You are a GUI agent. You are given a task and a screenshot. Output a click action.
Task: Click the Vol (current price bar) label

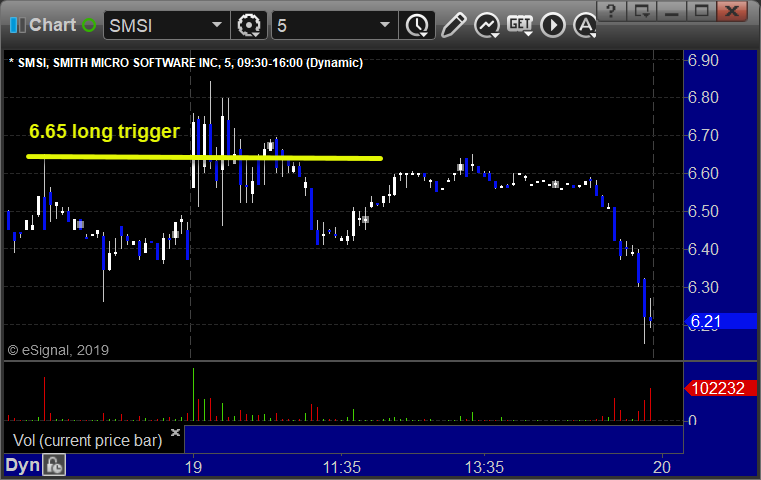point(87,441)
